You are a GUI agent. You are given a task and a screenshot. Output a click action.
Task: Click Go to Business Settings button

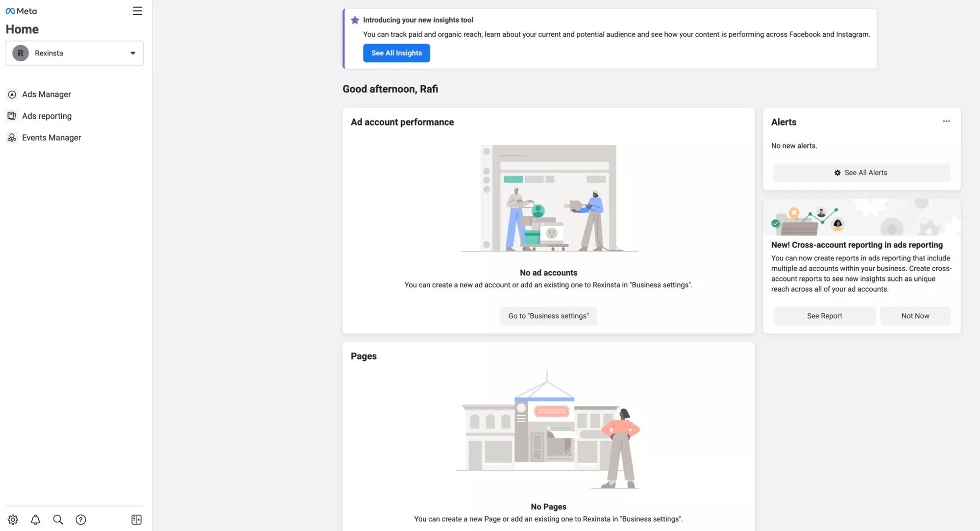coord(548,316)
